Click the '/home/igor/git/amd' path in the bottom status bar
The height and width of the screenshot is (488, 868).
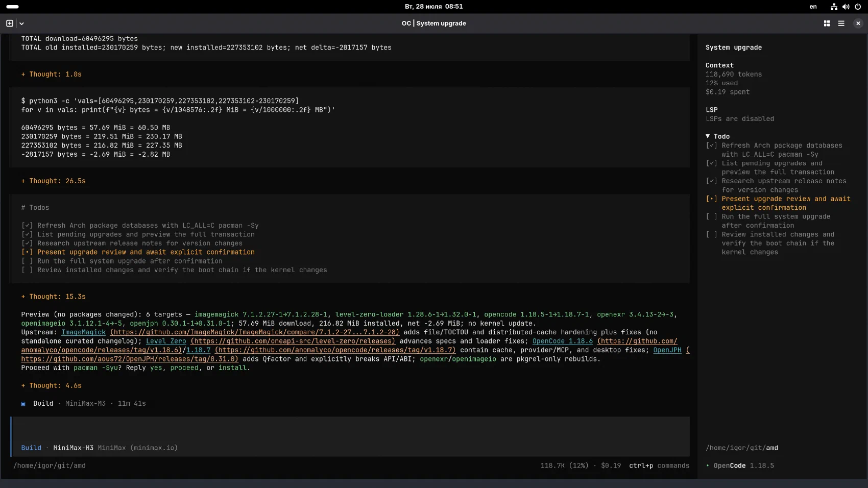click(50, 466)
